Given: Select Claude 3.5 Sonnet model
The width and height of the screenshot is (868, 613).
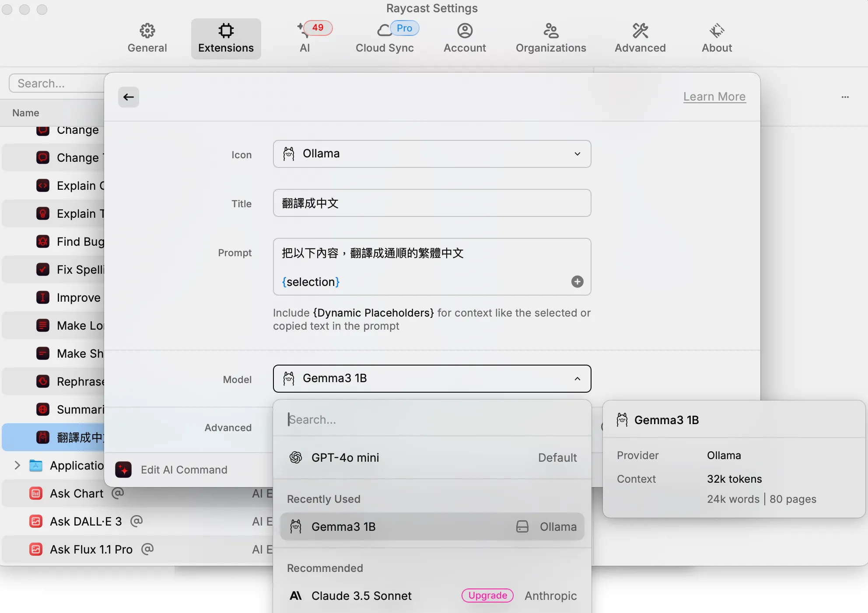Looking at the screenshot, I should (432, 596).
